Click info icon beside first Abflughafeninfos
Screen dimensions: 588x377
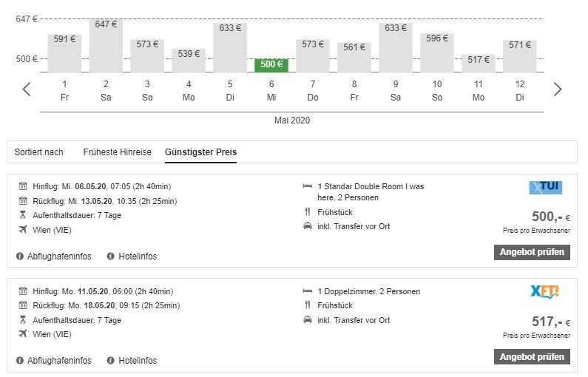coord(20,257)
